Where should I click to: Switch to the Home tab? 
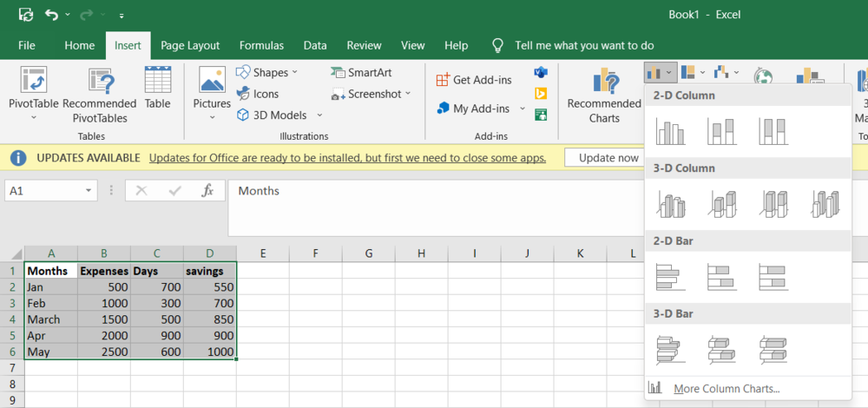[80, 45]
